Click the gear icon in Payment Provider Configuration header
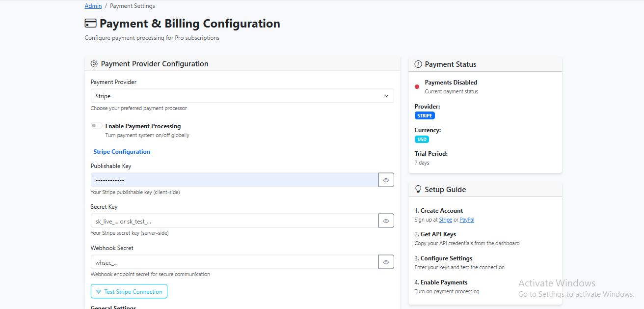644x309 pixels. point(94,64)
